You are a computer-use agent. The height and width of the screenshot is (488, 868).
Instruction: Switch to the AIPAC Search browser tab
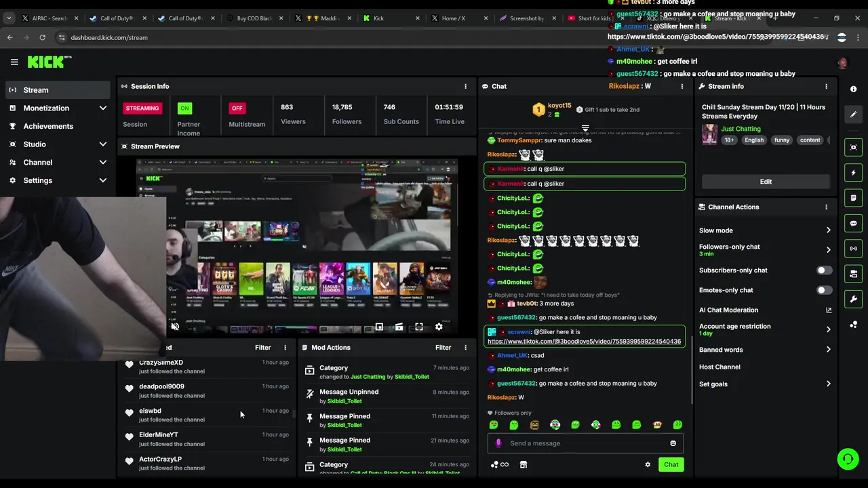(50, 18)
